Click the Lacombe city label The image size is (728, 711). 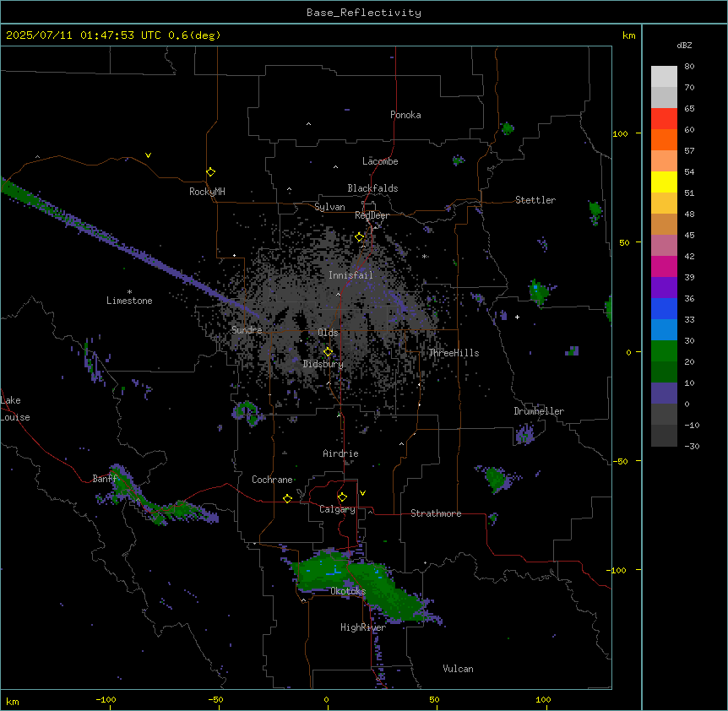380,161
